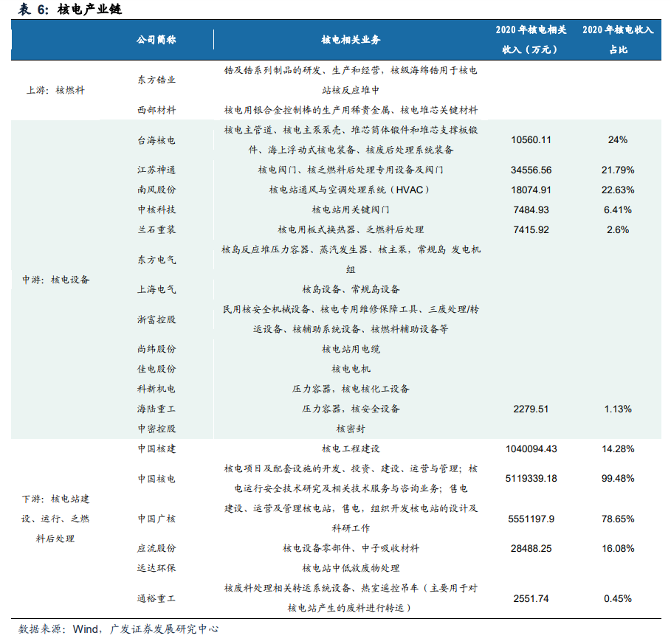Click company name 台海核电
The height and width of the screenshot is (644, 671).
pyautogui.click(x=156, y=140)
